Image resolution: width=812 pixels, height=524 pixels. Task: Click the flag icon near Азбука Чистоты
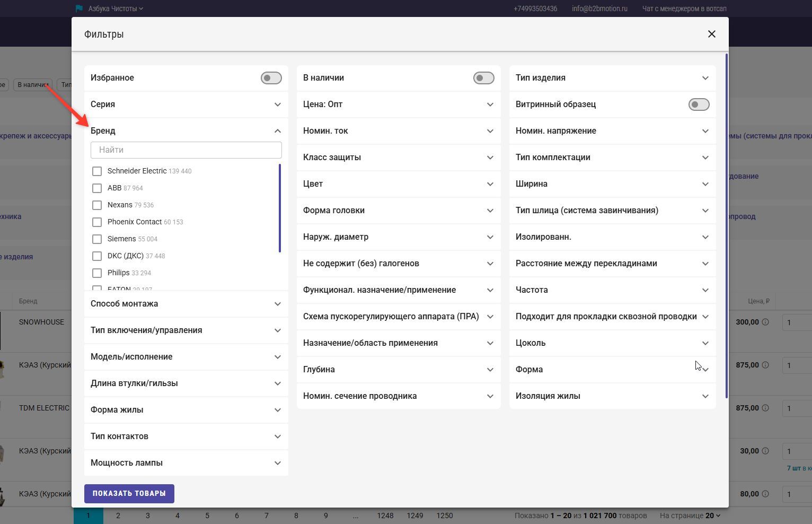point(80,8)
